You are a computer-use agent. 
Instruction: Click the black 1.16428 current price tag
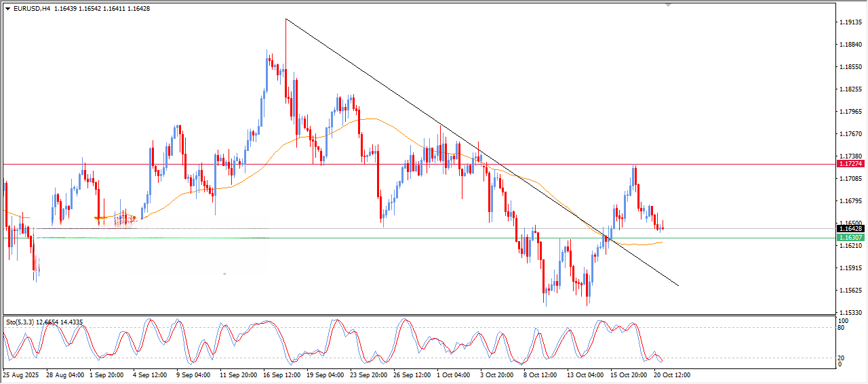coord(850,229)
